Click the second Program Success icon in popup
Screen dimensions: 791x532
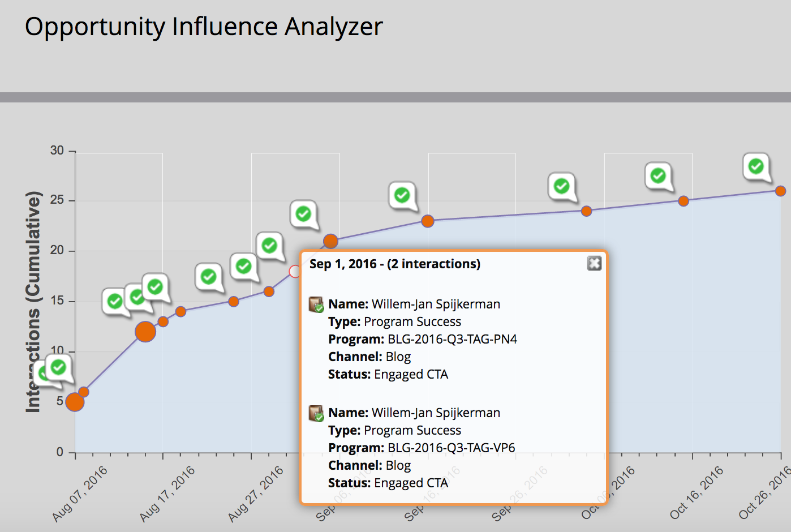point(316,413)
